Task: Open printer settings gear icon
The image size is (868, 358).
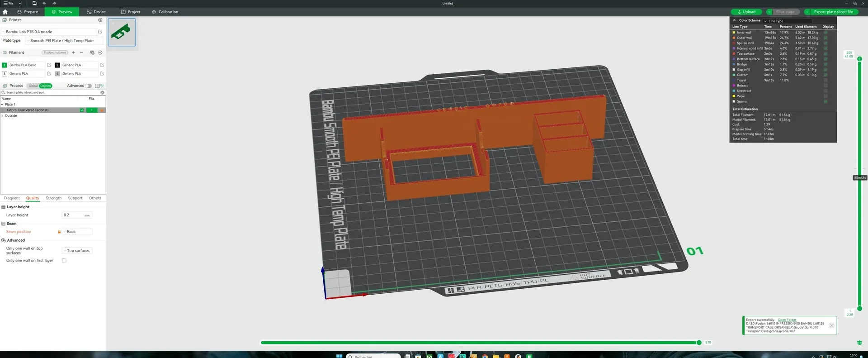Action: (100, 20)
